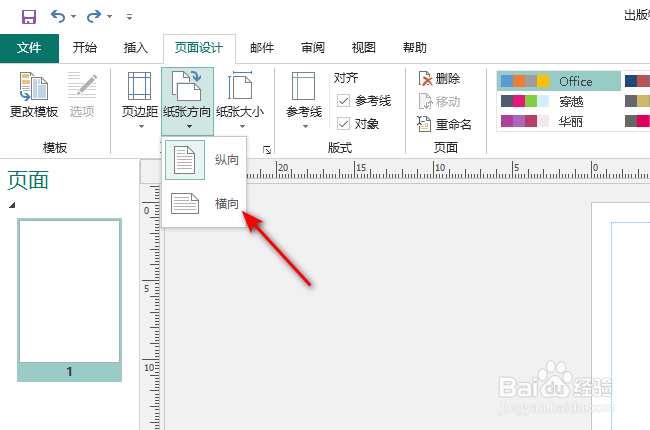Select the Office color scheme
Viewport: 650px width, 430px height.
click(x=558, y=81)
